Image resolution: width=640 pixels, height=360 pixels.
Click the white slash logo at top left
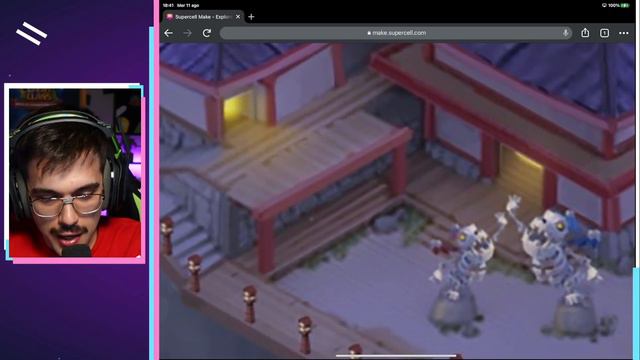point(31,33)
